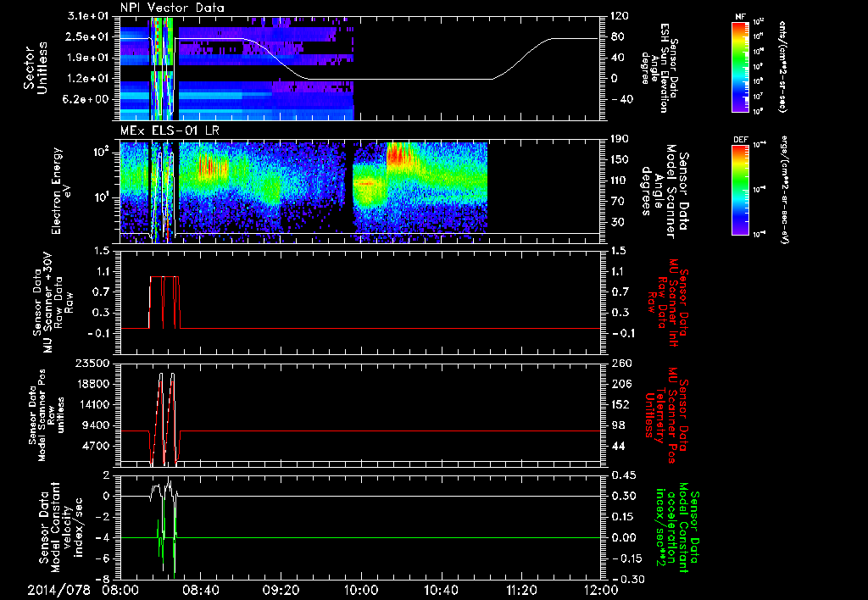Click the "1.2e+01" sector tick value
The image size is (868, 600).
87,78
